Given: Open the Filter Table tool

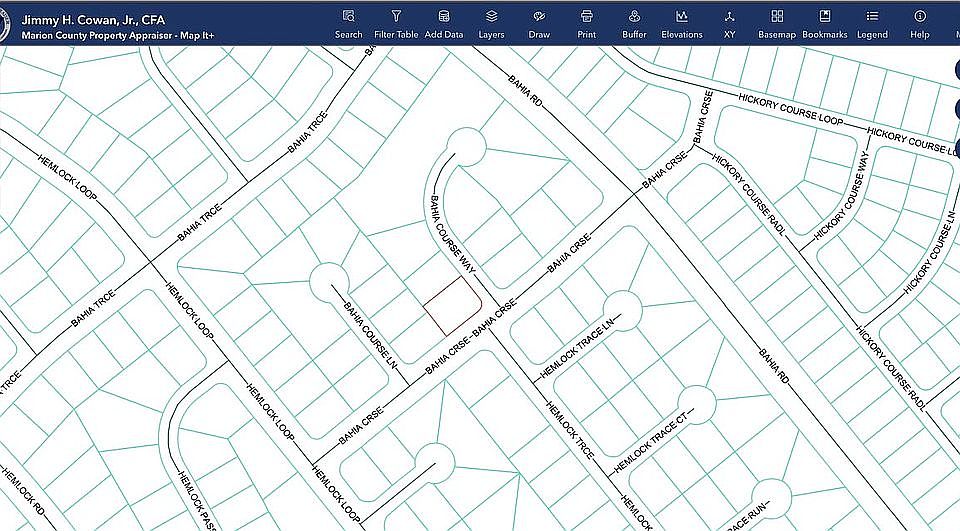Looking at the screenshot, I should (x=396, y=24).
